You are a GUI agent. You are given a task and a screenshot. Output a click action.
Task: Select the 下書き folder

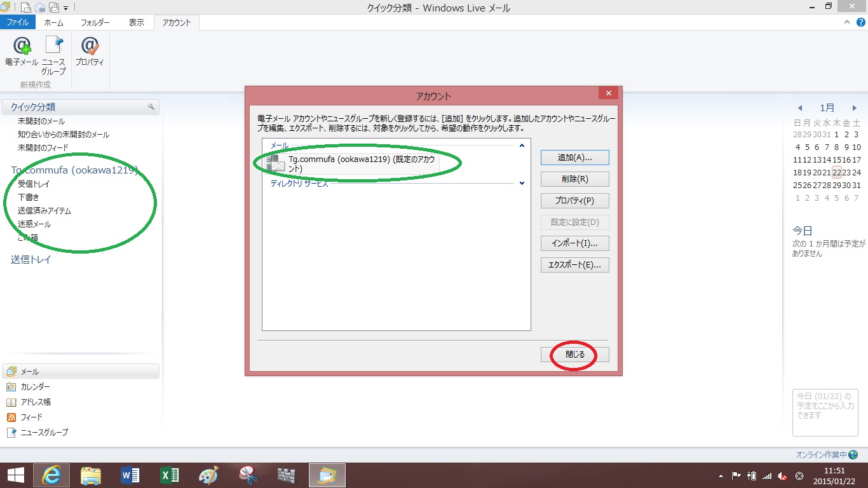(x=29, y=198)
